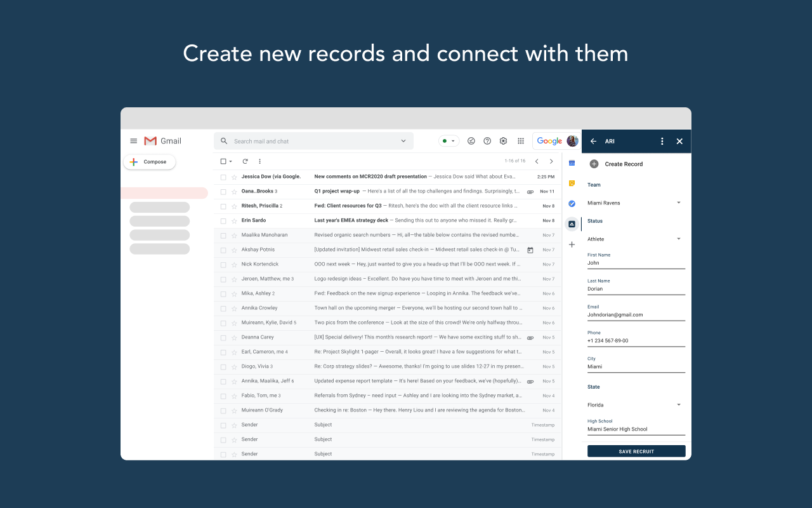Open the Google apps grid

click(x=521, y=141)
